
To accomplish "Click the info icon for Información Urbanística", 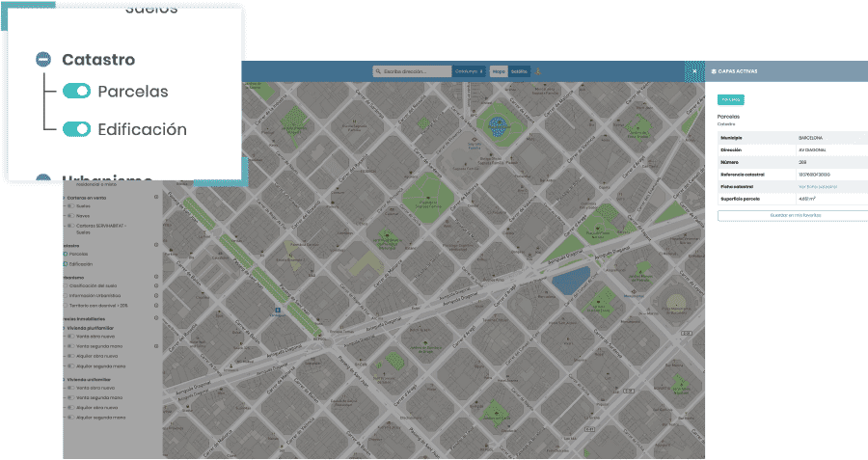I will [156, 296].
